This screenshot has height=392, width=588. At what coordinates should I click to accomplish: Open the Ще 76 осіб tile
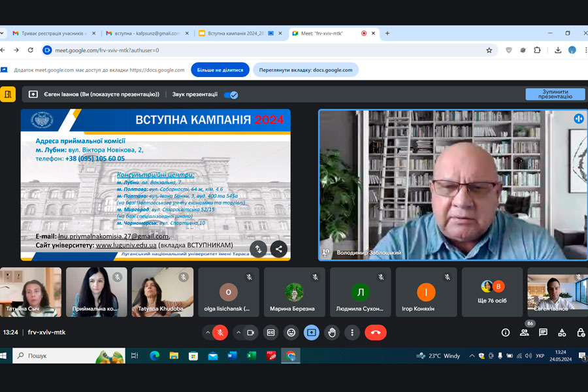pos(492,292)
